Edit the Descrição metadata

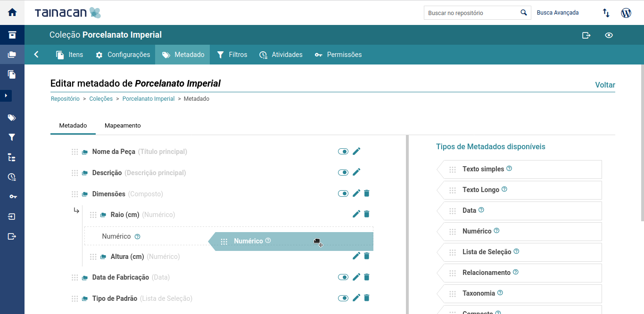coord(356,172)
